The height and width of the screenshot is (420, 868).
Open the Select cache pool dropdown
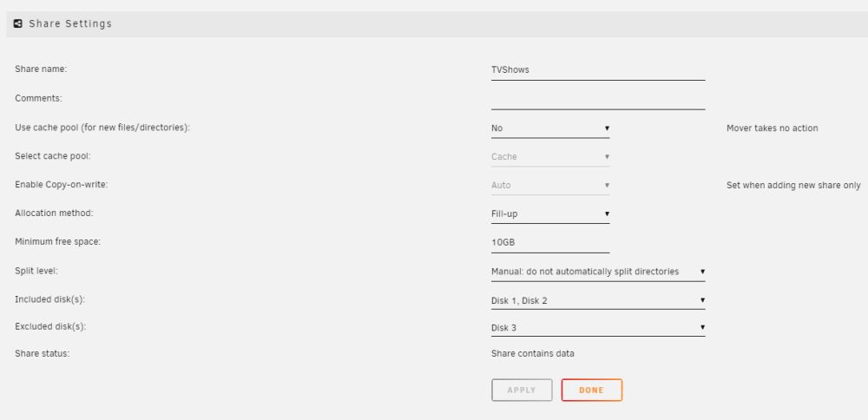[x=550, y=156]
